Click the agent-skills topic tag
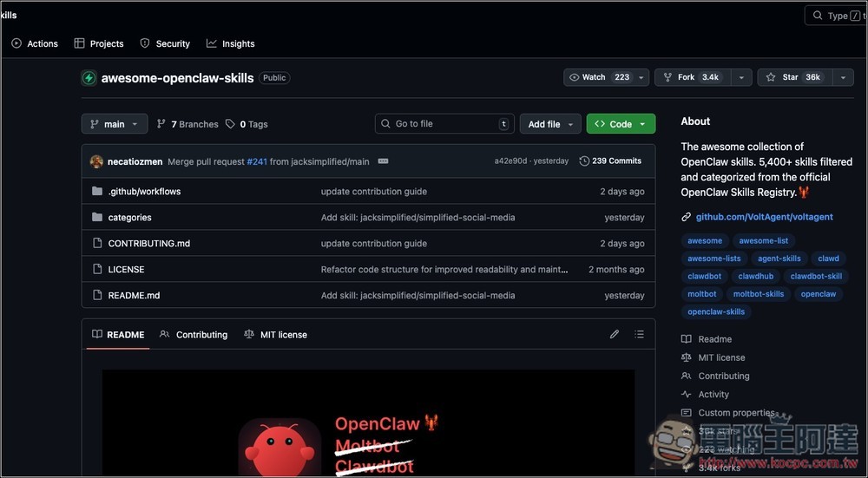The image size is (868, 478). 779,259
